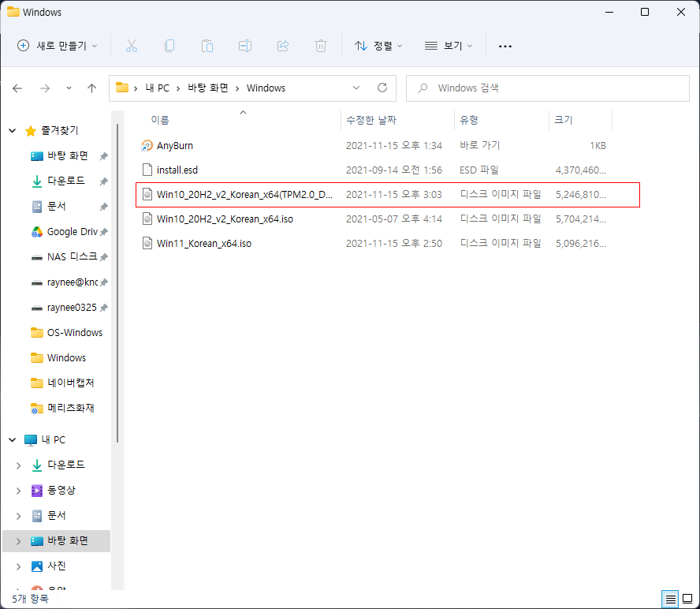Click the Share icon in toolbar

[x=283, y=46]
